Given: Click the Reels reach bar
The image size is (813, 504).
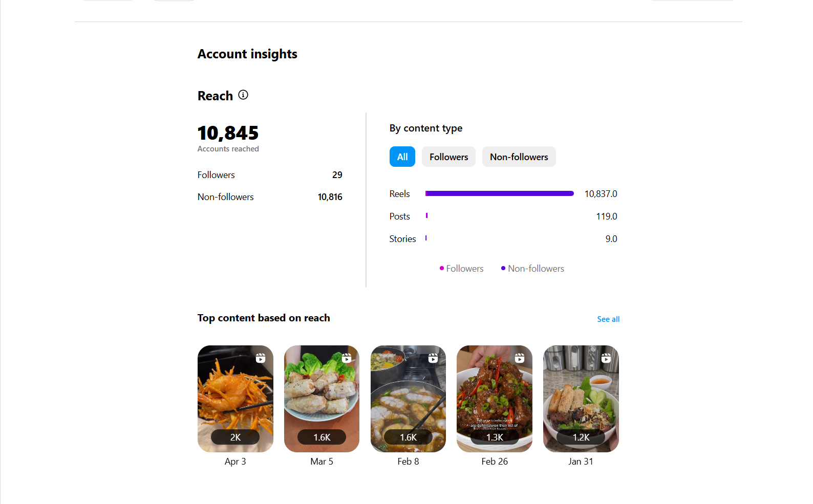Looking at the screenshot, I should [x=499, y=193].
